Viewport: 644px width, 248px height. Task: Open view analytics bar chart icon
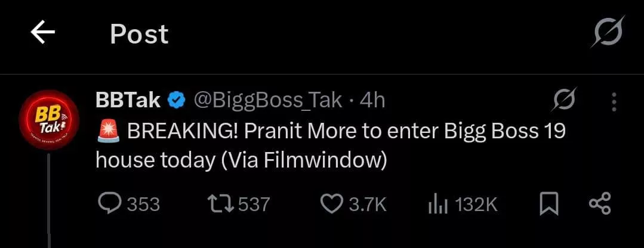coord(437,205)
